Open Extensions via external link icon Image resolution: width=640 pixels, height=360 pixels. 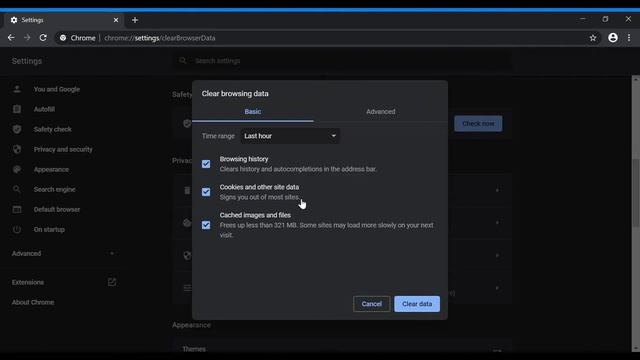[111, 282]
